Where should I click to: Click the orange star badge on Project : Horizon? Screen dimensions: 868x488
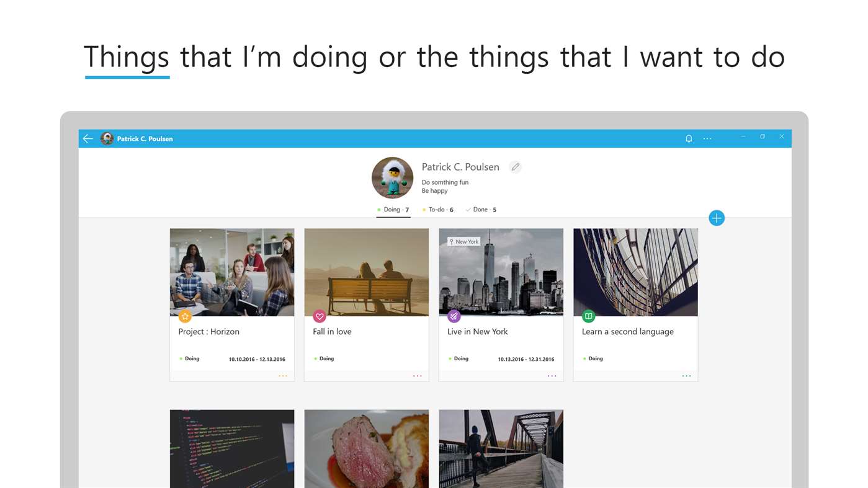(185, 316)
